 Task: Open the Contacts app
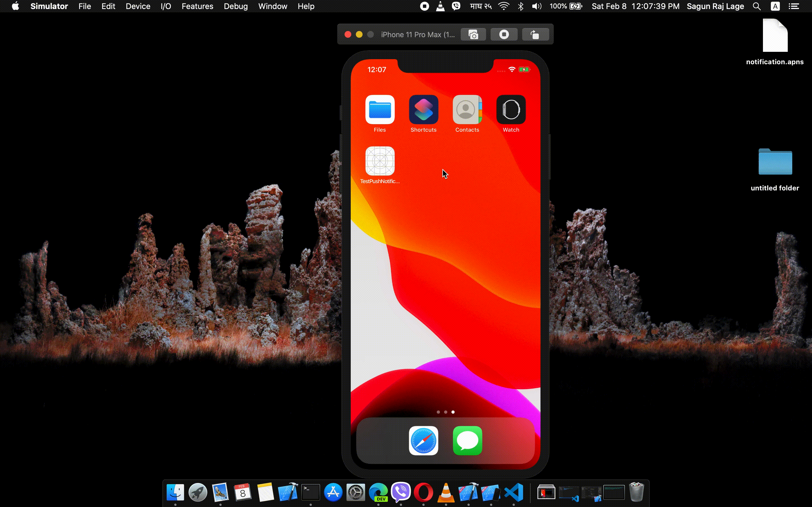coord(467,110)
